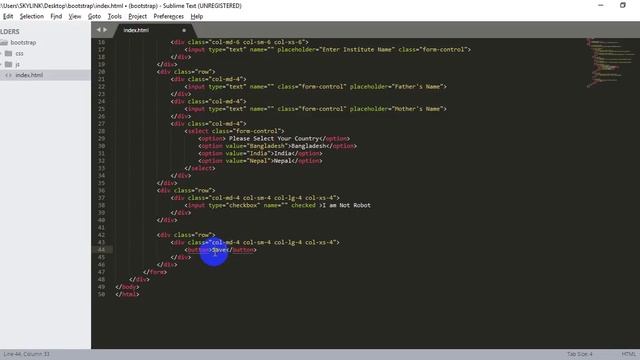Click the closing select tag
640x360 pixels.
point(200,168)
